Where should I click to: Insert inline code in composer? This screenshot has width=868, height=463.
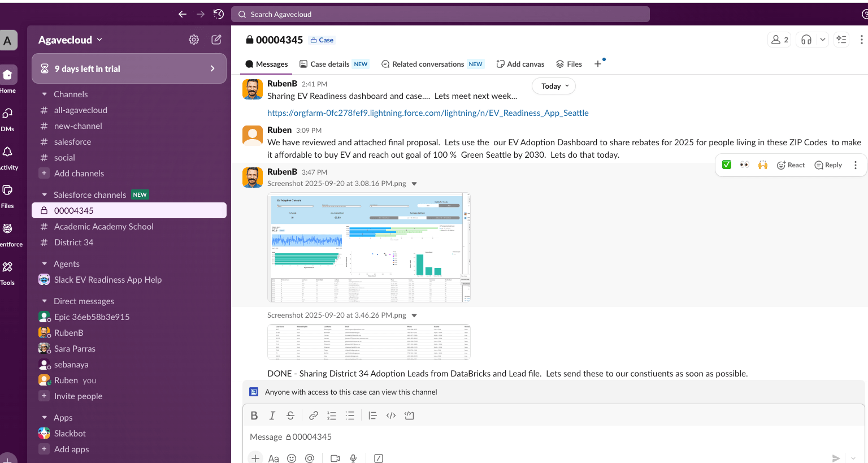pyautogui.click(x=391, y=416)
